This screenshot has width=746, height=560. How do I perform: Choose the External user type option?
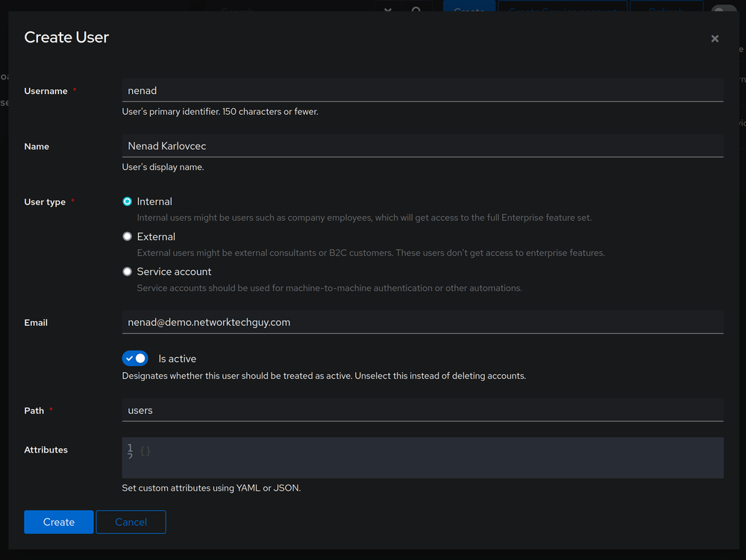click(128, 236)
